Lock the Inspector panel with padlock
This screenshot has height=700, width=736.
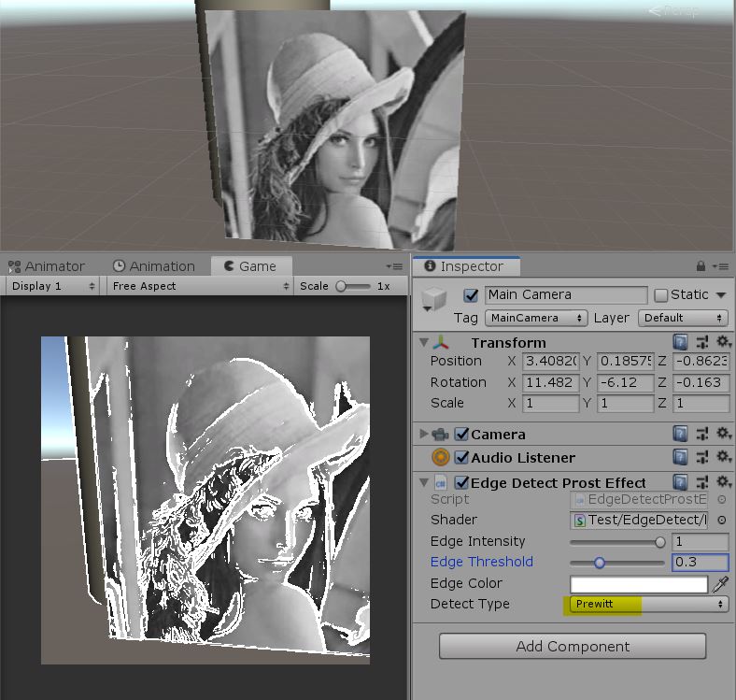coord(701,266)
